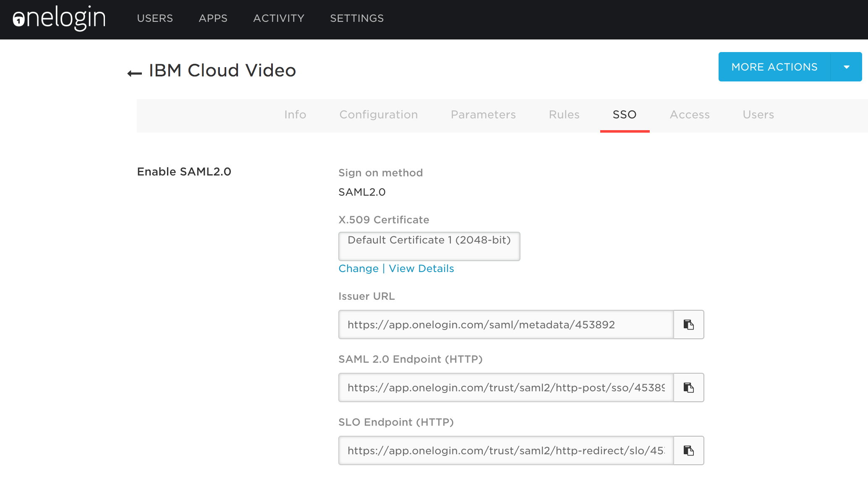Screen dimensions: 868x487
Task: Click the SAML 2.0 Endpoint (HTTP) label
Action: [410, 359]
